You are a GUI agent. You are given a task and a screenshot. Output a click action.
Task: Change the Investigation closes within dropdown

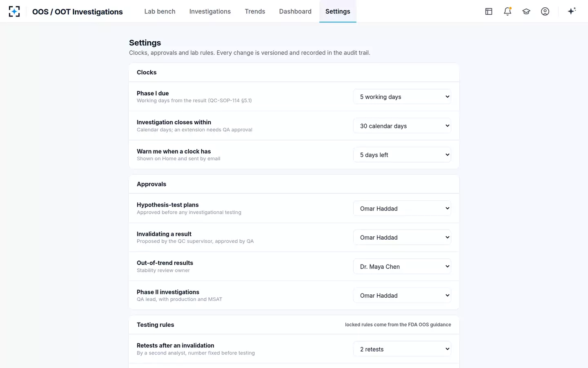click(402, 126)
